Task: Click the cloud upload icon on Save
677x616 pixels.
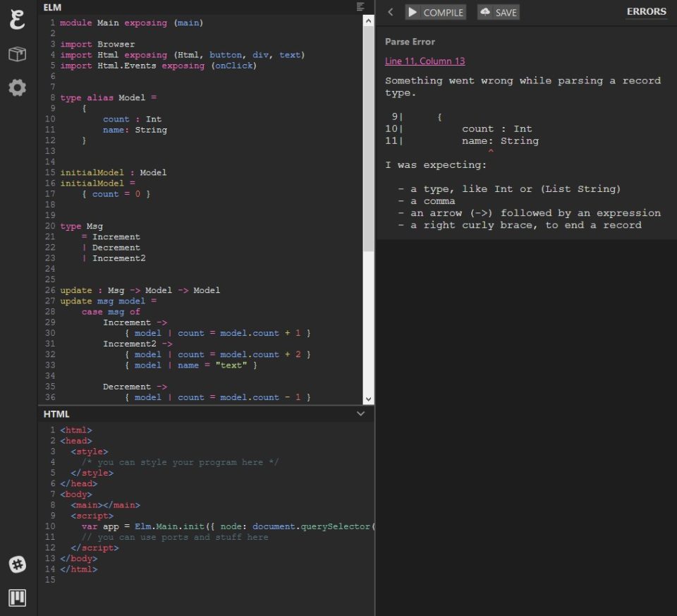Action: point(485,12)
